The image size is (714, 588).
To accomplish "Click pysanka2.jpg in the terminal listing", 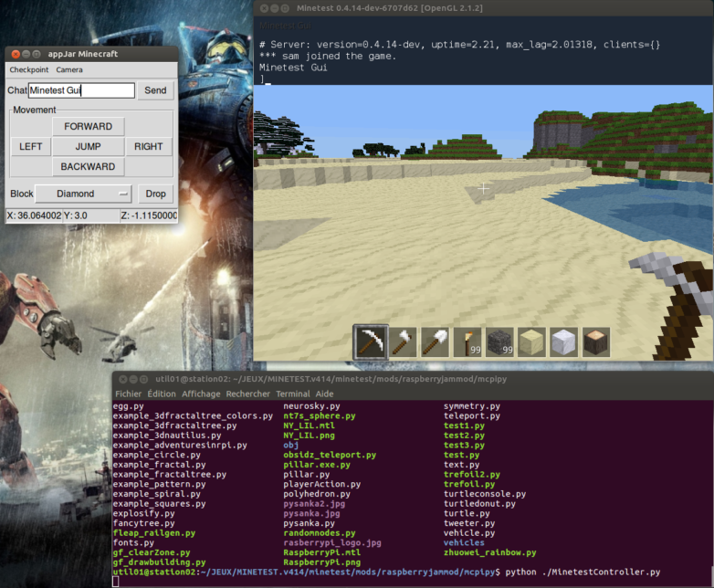I will point(314,503).
